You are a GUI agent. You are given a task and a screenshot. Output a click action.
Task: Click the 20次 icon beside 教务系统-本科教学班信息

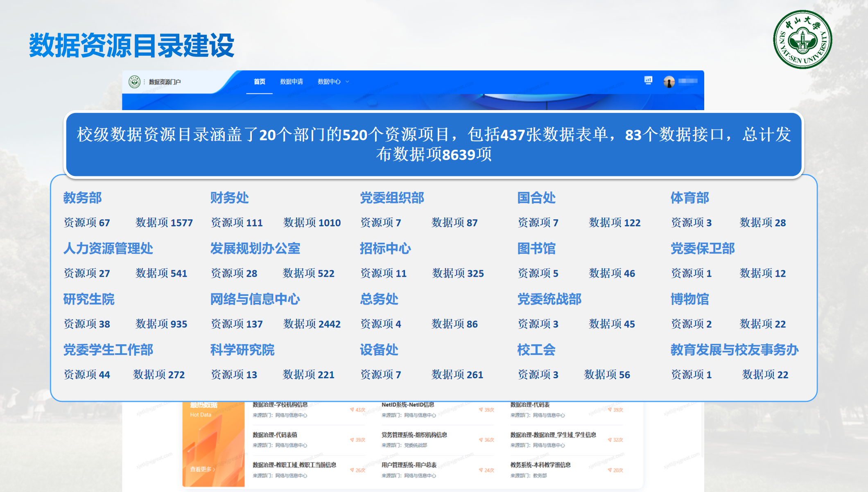(x=610, y=470)
